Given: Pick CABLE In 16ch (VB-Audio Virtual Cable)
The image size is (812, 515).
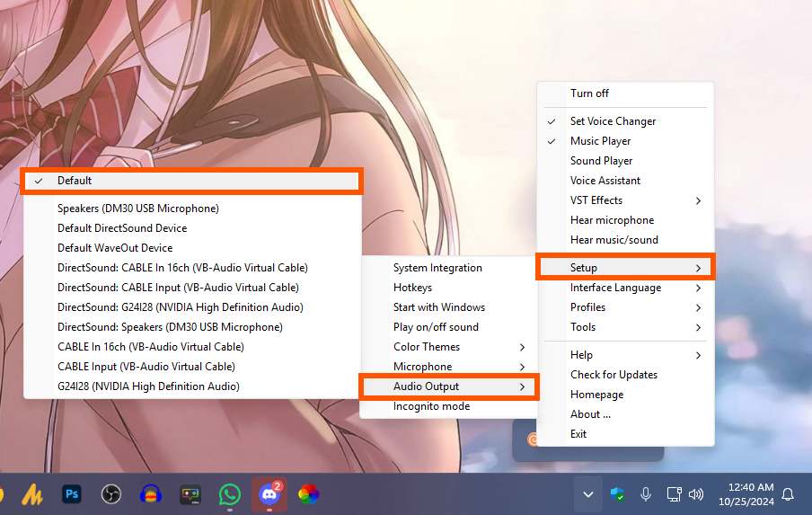Looking at the screenshot, I should (x=191, y=347).
